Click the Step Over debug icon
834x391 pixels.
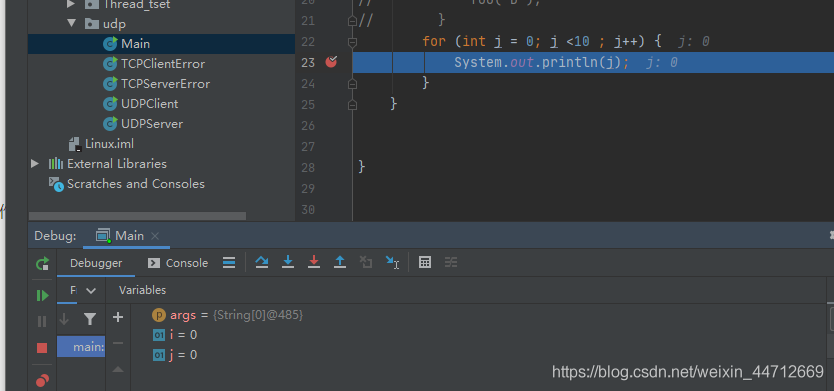262,262
